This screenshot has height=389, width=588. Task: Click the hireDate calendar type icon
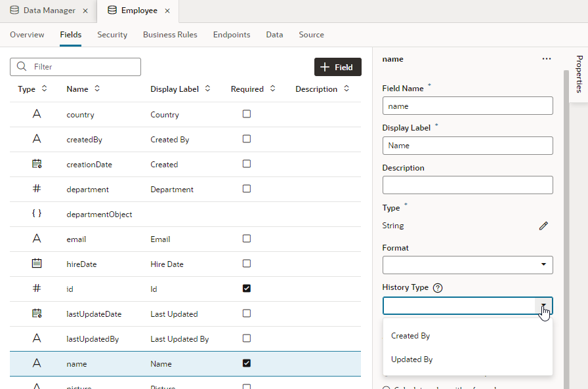coord(37,264)
